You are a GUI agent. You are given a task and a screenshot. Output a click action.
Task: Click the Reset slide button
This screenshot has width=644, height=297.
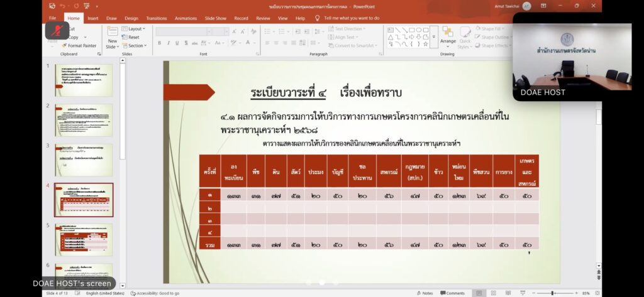132,37
